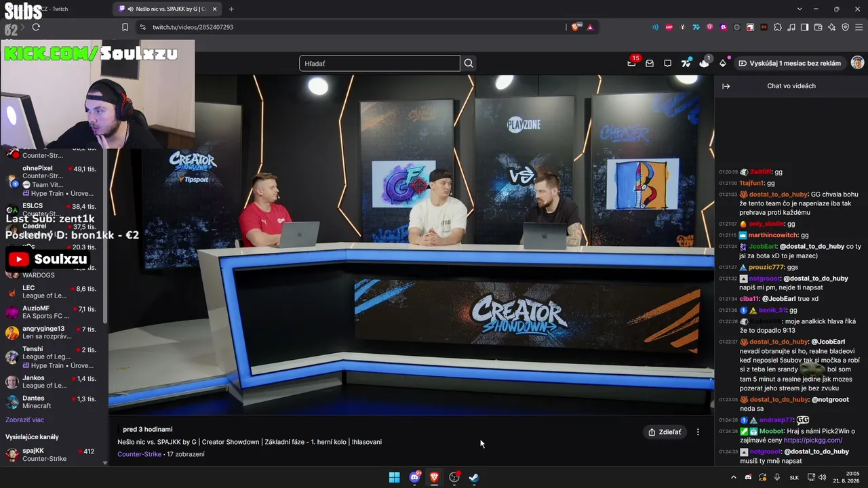Image resolution: width=868 pixels, height=488 pixels.
Task: Click the "Chat vo videách" panel header
Action: (791, 86)
